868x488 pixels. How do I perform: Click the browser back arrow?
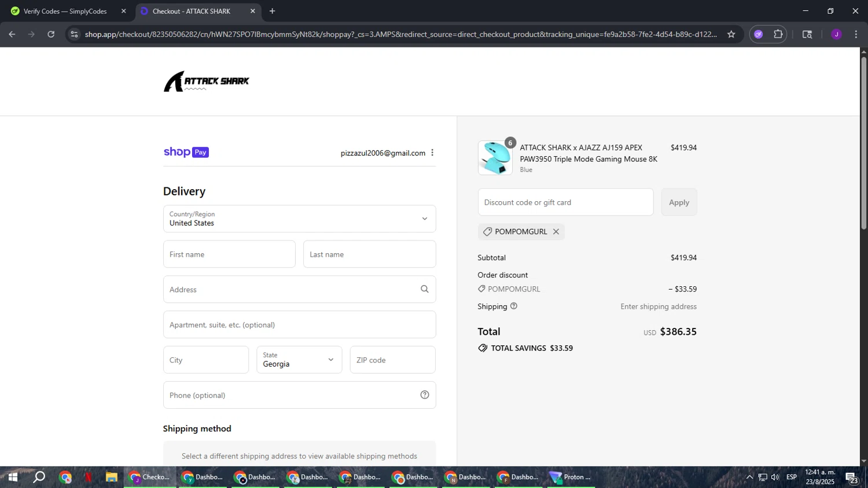click(x=12, y=34)
